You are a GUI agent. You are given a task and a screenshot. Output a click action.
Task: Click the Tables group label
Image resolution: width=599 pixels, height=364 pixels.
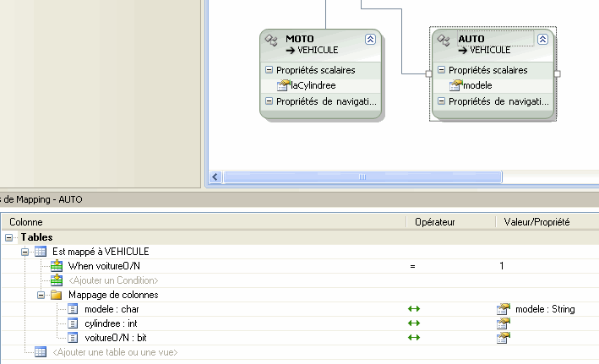coord(36,237)
